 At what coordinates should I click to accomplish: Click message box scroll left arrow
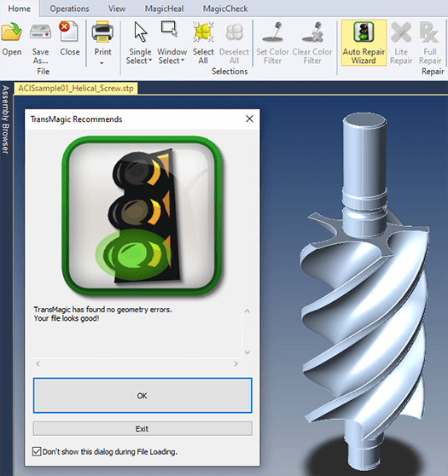pyautogui.click(x=38, y=363)
